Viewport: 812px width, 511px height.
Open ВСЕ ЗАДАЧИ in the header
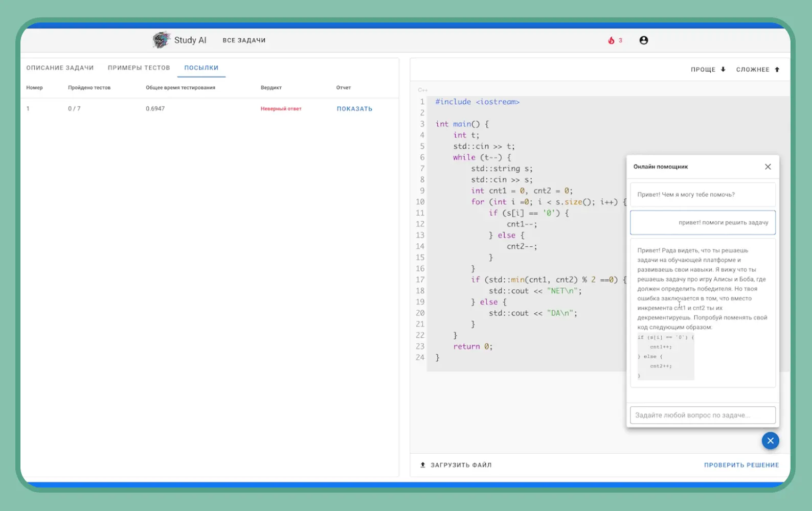pyautogui.click(x=244, y=40)
